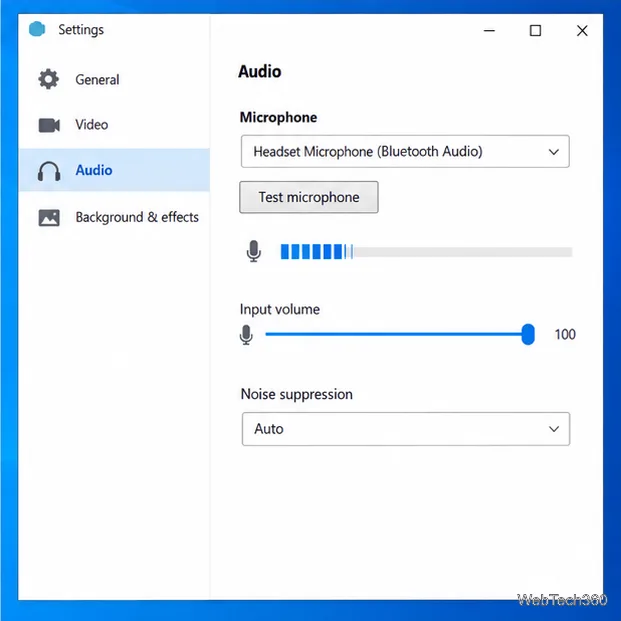The height and width of the screenshot is (621, 621).
Task: Click the Noise suppression label
Action: [297, 394]
